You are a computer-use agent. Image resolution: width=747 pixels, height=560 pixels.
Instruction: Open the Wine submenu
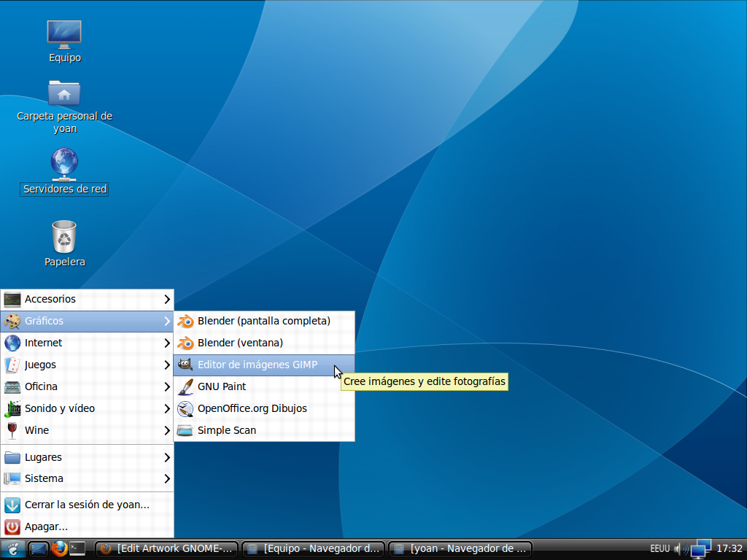click(x=88, y=430)
